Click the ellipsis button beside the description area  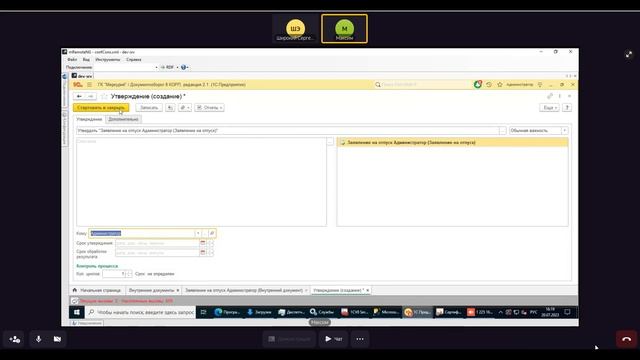point(330,142)
